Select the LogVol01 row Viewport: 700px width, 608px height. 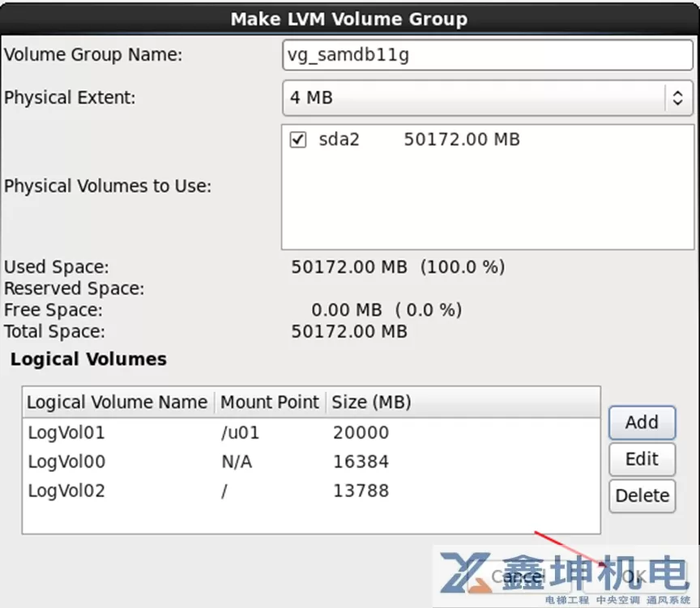pos(311,432)
